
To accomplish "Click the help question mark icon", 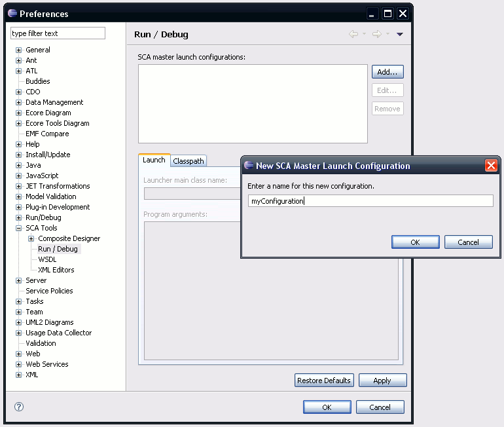I will pos(19,407).
